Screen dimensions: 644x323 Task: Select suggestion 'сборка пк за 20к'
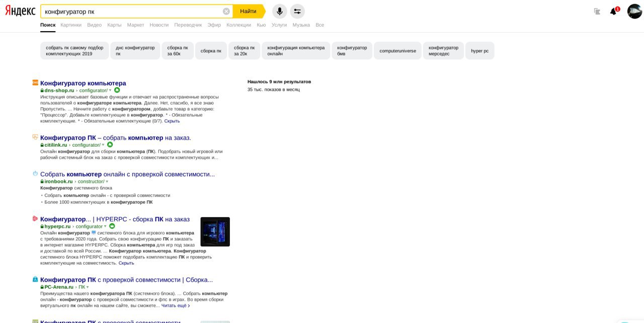tap(244, 50)
